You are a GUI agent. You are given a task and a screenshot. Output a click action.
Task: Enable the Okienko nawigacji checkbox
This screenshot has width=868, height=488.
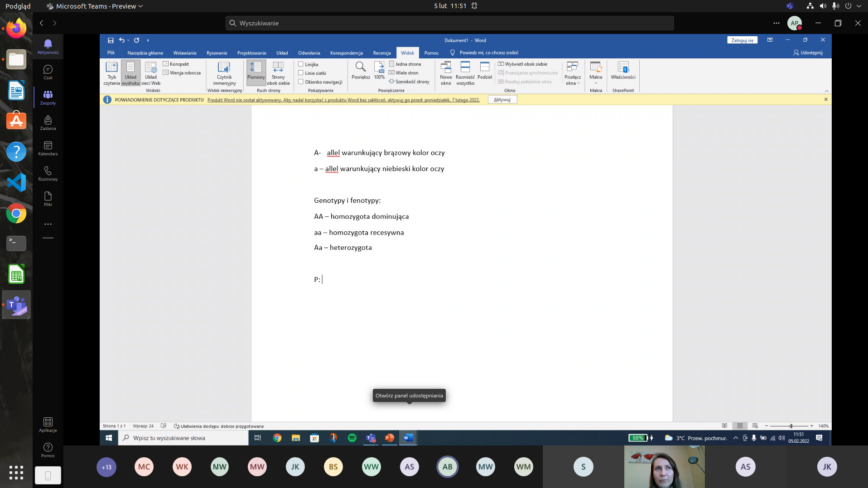pos(301,82)
